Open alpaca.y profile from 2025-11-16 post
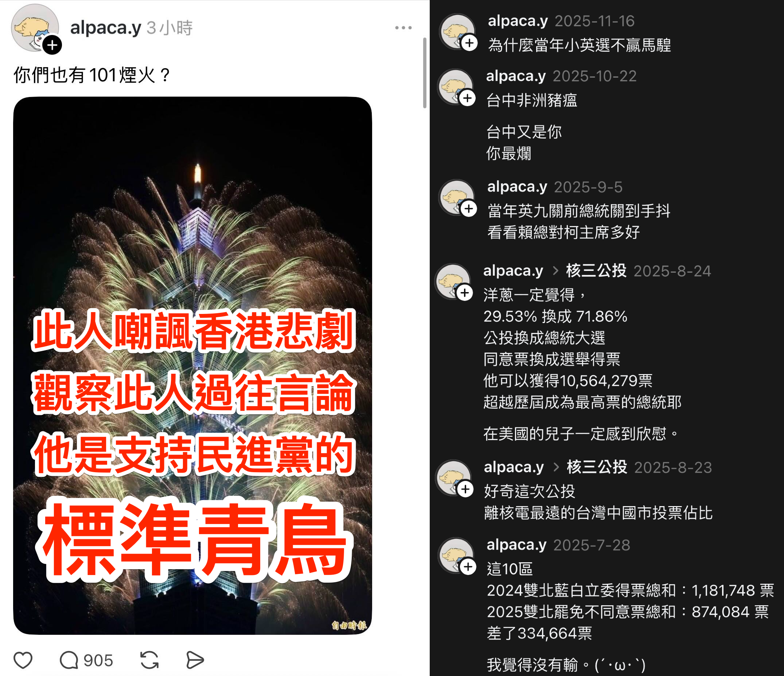784x676 pixels. (x=518, y=21)
